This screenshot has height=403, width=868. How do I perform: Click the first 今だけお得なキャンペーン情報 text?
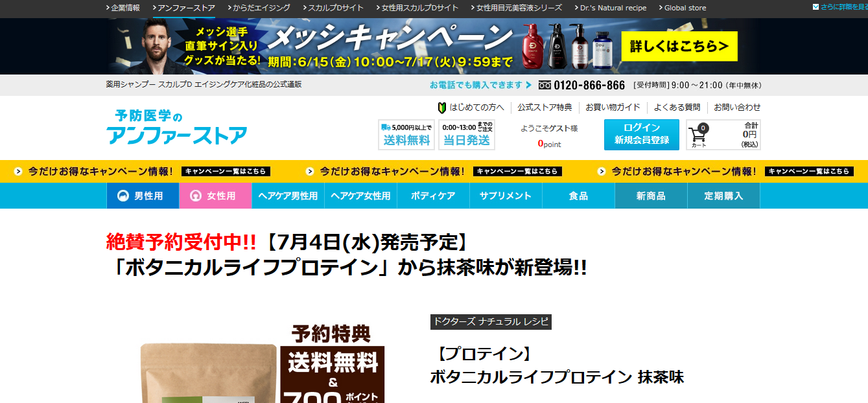click(100, 172)
